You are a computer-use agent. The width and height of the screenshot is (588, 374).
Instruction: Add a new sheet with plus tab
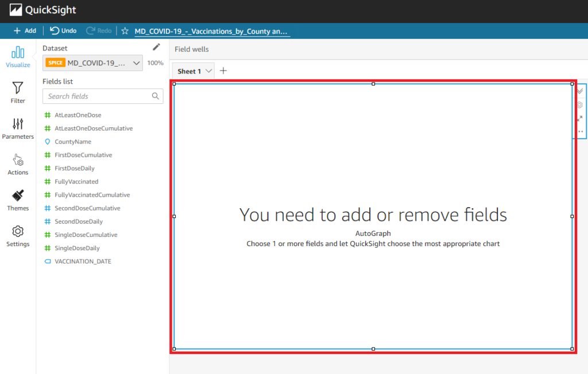coord(223,71)
